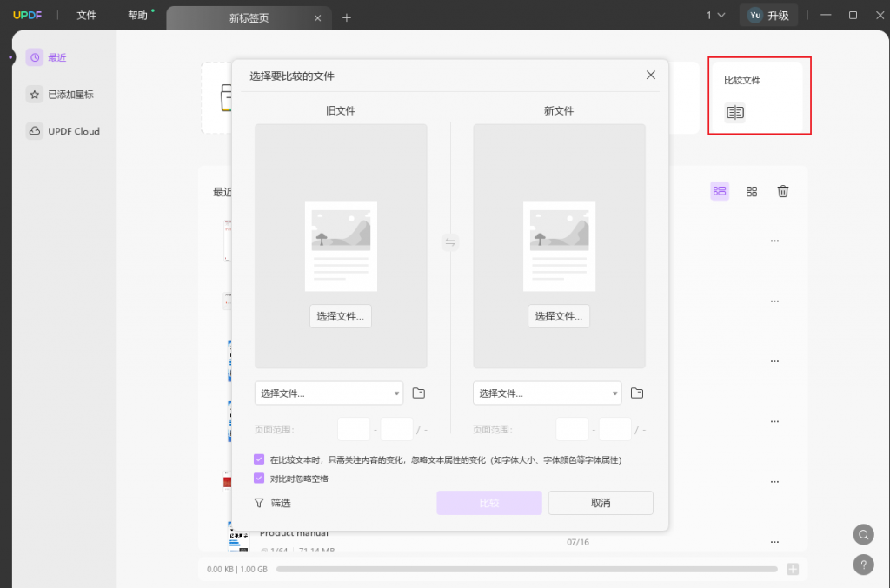The height and width of the screenshot is (588, 890).
Task: Click the swap files arrows icon
Action: (450, 242)
